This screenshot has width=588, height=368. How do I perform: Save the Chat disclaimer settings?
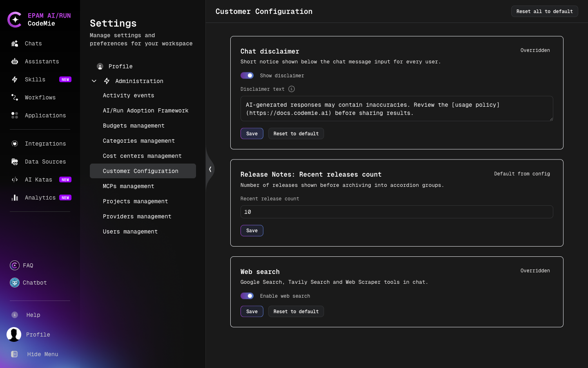pos(252,134)
